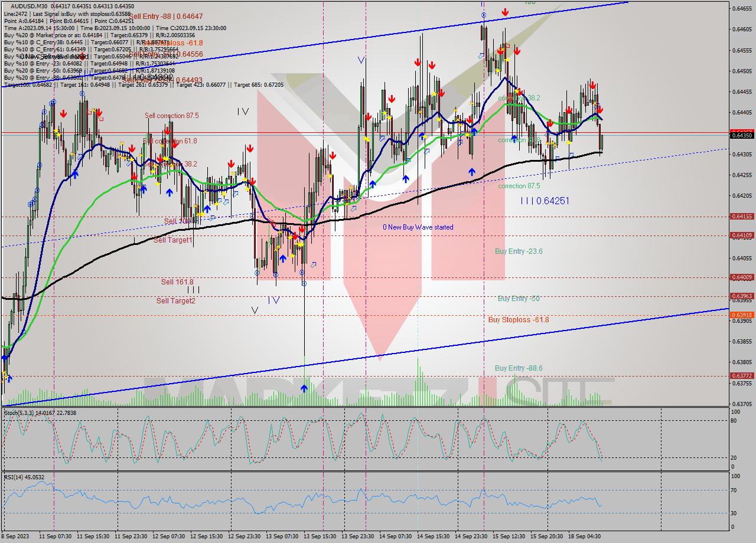Click the red price tag 0.64155
Screen dimensions: 756x543
point(742,217)
